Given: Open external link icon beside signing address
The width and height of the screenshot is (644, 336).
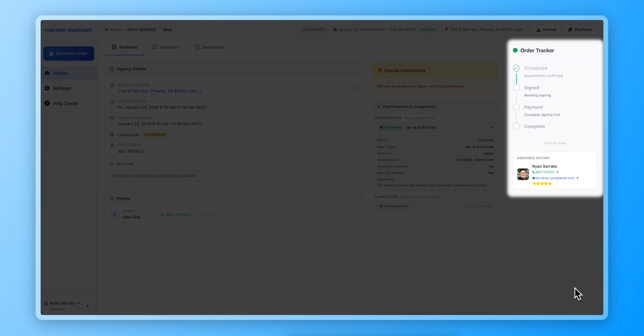Looking at the screenshot, I should pos(200,91).
